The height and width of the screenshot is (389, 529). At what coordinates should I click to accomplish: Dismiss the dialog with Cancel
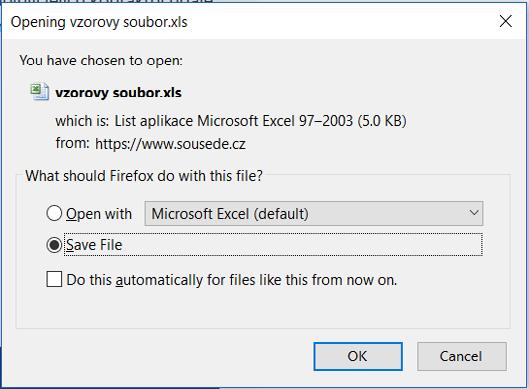(462, 356)
